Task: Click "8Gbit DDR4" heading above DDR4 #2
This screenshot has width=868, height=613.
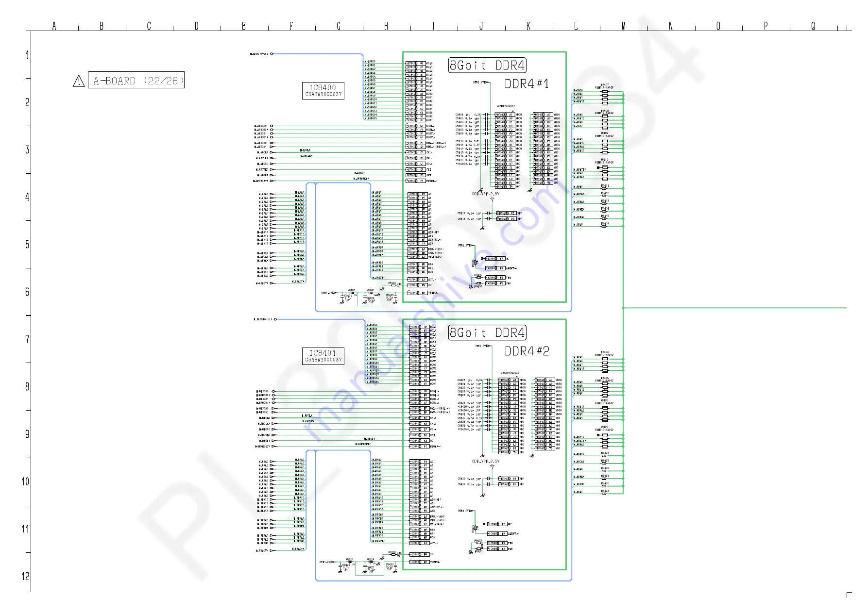Action: click(x=487, y=332)
